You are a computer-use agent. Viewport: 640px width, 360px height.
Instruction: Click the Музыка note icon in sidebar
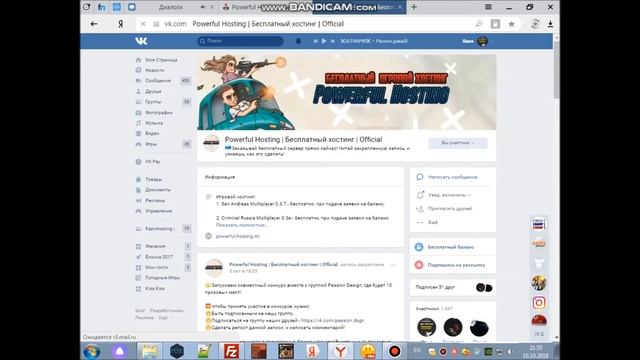click(138, 123)
